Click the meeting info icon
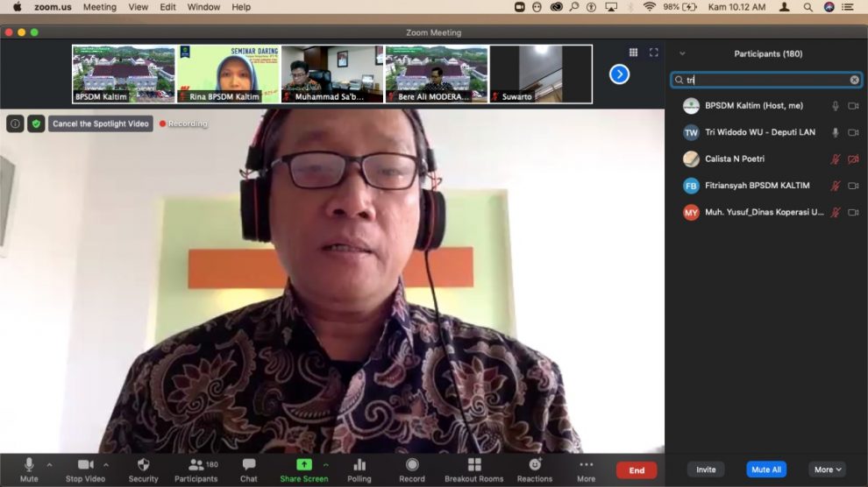 point(15,124)
